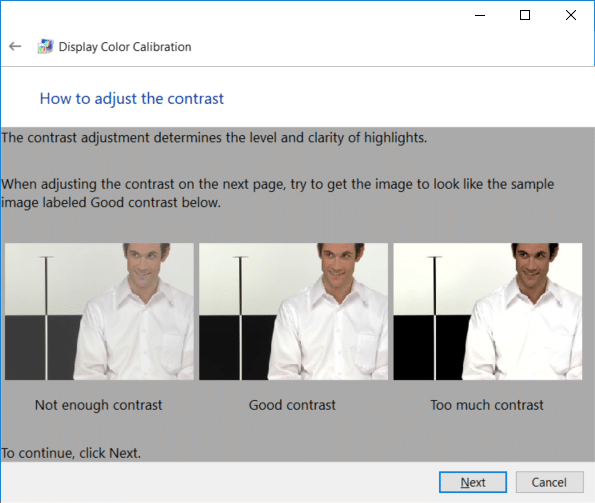Screen dimensions: 595x503
Task: Click the back arrow in the wizard header
Action: (15, 46)
